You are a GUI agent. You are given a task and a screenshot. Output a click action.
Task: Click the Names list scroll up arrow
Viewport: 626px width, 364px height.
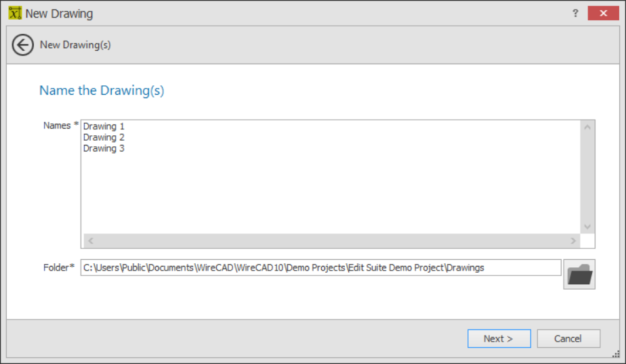click(x=587, y=127)
